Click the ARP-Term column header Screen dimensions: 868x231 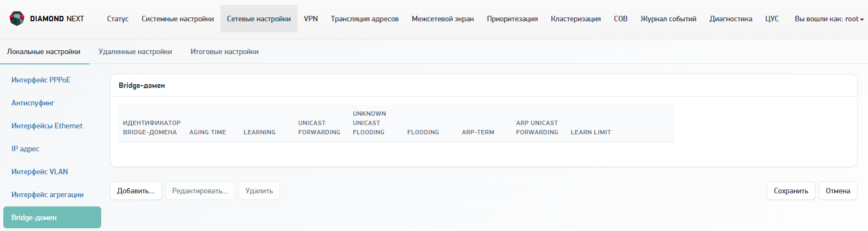click(x=478, y=132)
